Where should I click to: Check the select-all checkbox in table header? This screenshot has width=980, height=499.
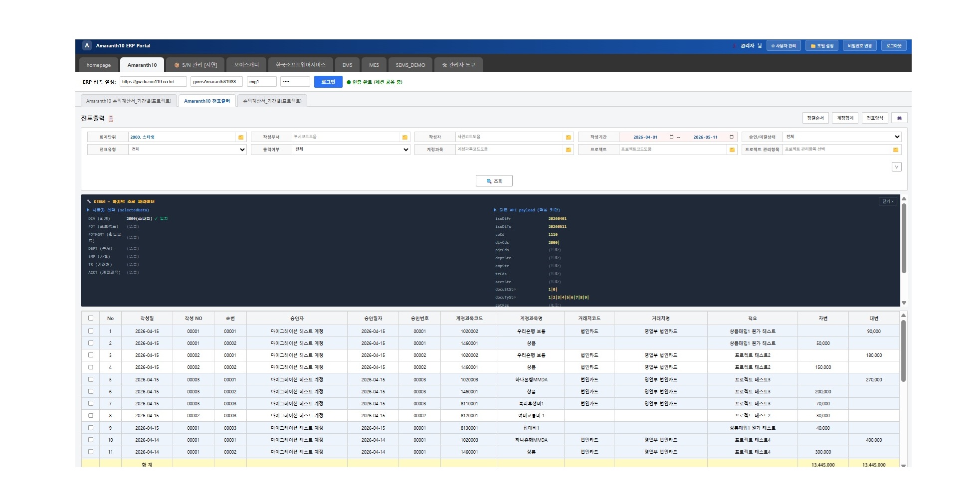coord(91,318)
